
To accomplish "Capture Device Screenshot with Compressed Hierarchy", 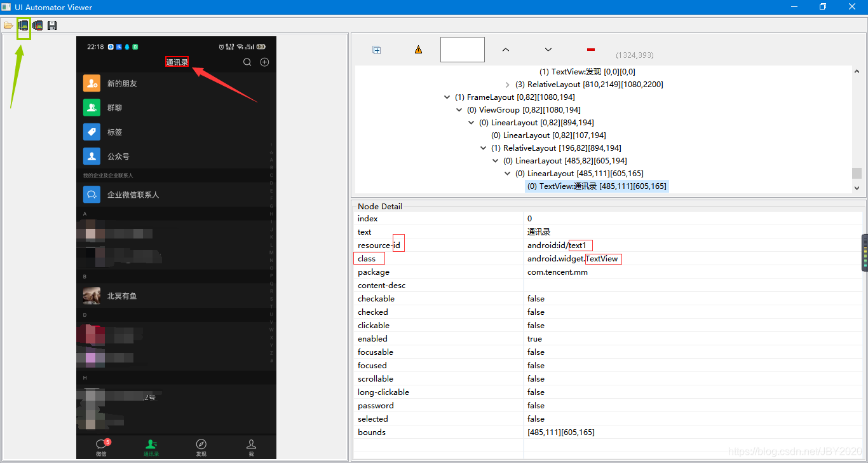I will click(x=37, y=25).
